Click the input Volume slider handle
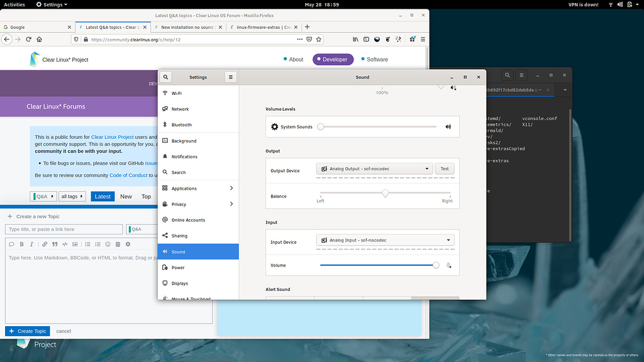This screenshot has width=644, height=362. point(436,265)
